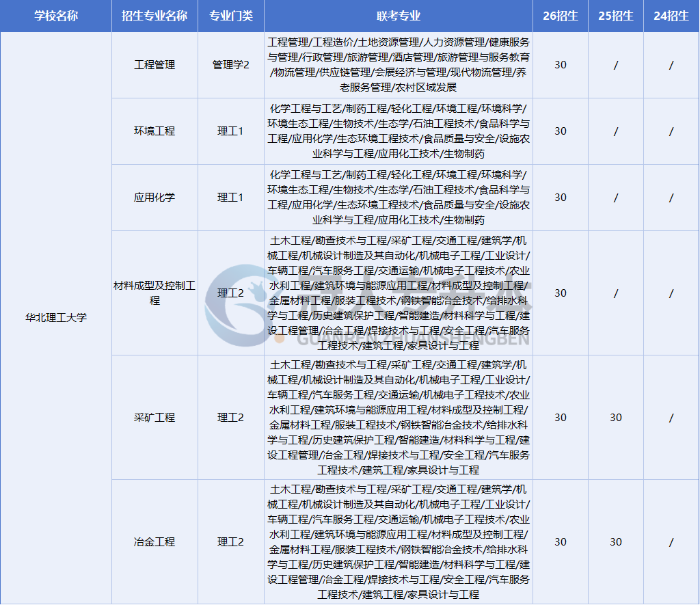Viewport: 700px width, 605px height.
Task: Select the 工程管理 major name cell
Action: click(x=154, y=65)
